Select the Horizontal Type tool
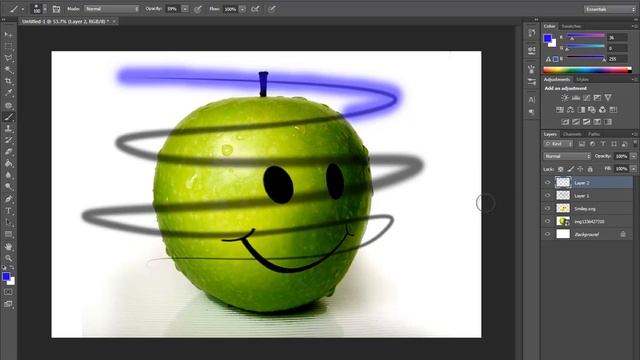Viewport: 640px width, 360px height. tap(8, 211)
